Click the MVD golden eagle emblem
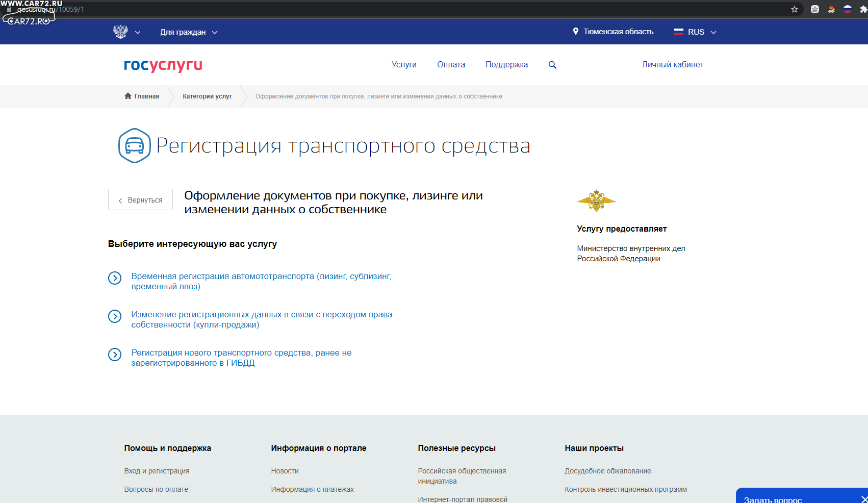This screenshot has width=868, height=503. [x=596, y=200]
